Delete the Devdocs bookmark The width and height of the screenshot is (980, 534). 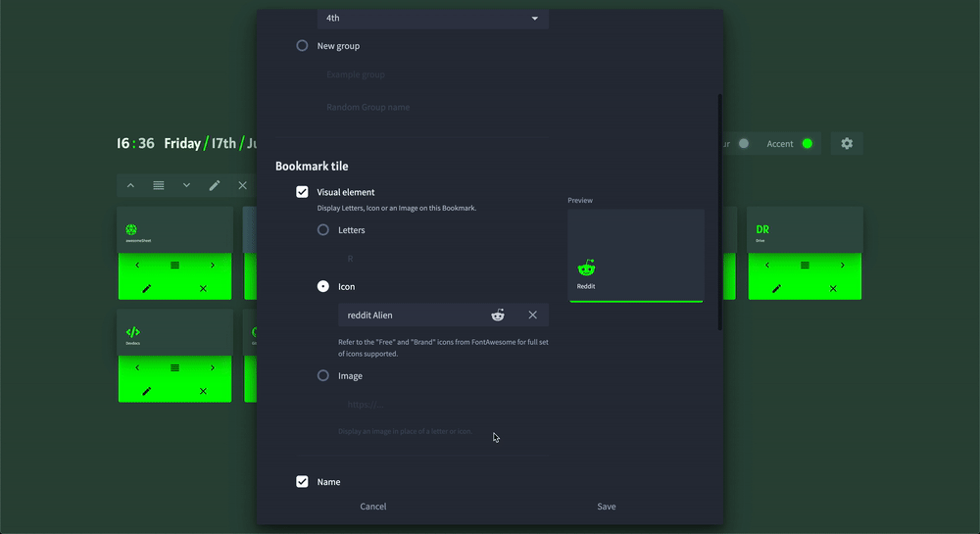(x=203, y=391)
